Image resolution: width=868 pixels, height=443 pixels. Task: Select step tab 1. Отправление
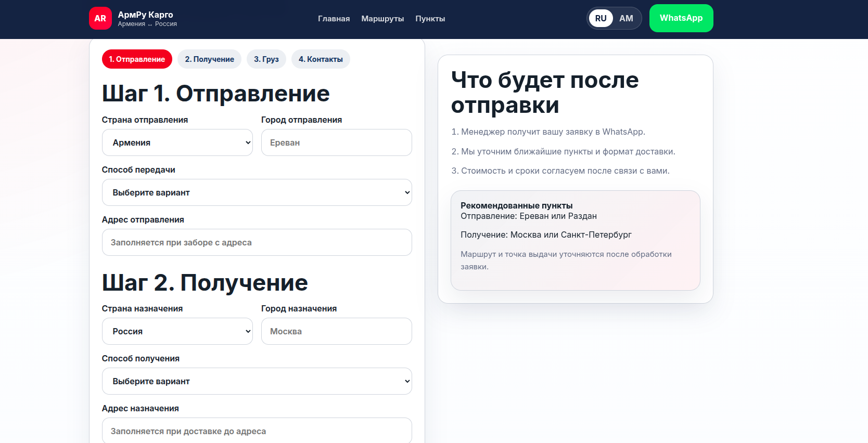click(x=137, y=59)
